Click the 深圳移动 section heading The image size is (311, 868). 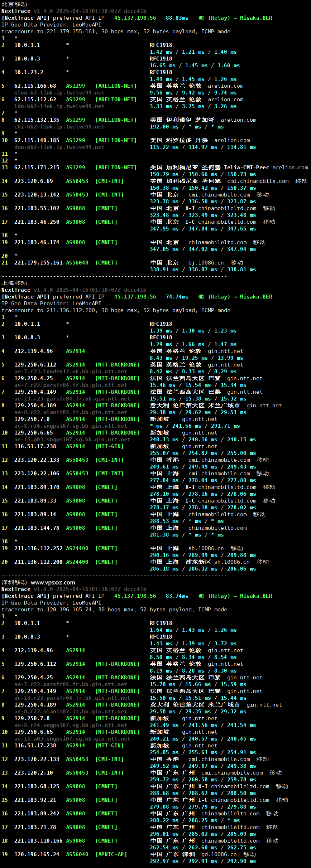pos(14,582)
